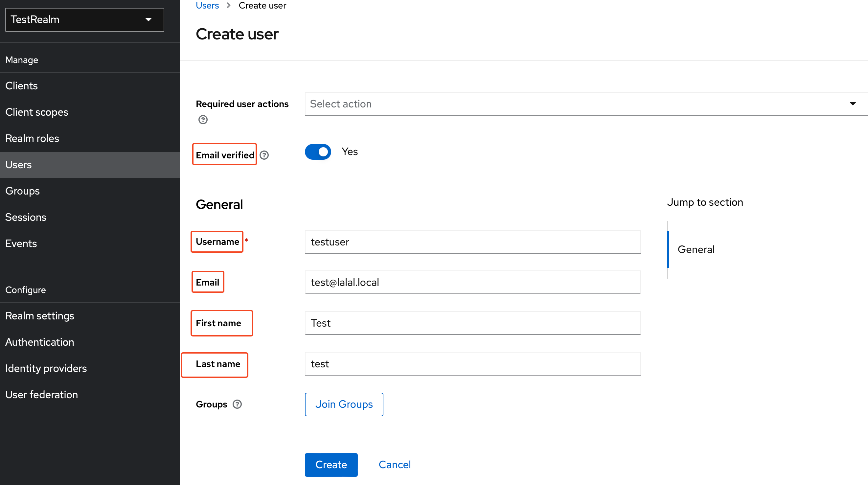Open Realm settings in the sidebar
This screenshot has height=485, width=868.
tap(90, 316)
